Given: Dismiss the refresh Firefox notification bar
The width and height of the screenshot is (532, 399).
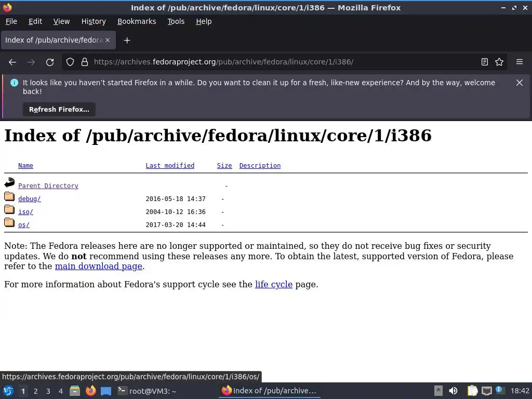Looking at the screenshot, I should tap(519, 83).
